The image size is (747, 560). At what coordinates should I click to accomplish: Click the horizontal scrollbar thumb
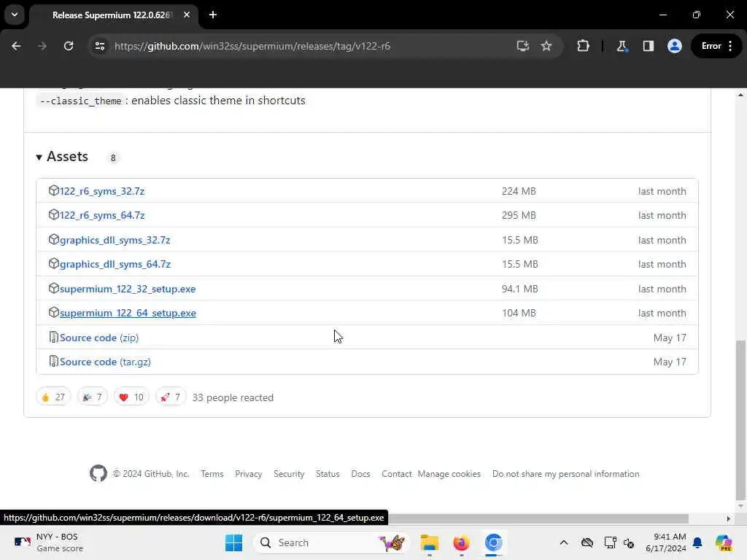[538, 518]
